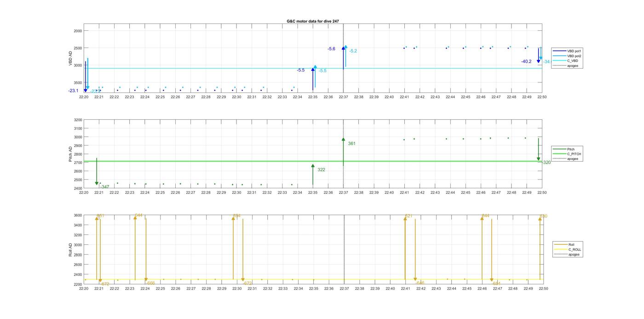Viewport: 644px width, 319px height.
Task: Click the -23.1 annotation in VBD plot
Action: (73, 91)
